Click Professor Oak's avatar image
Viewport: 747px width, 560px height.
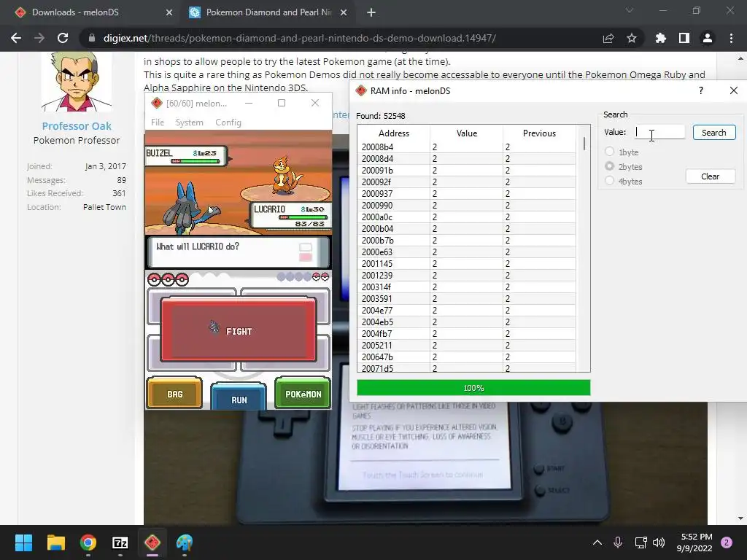[x=77, y=82]
